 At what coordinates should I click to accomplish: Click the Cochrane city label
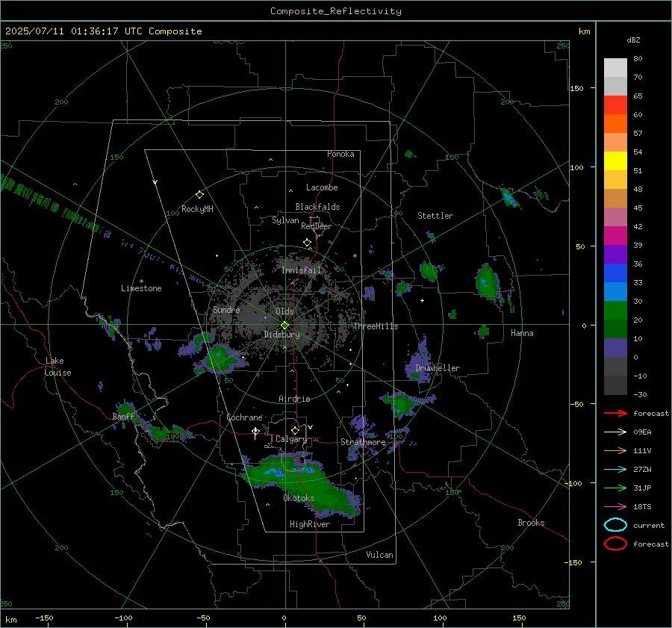point(244,417)
